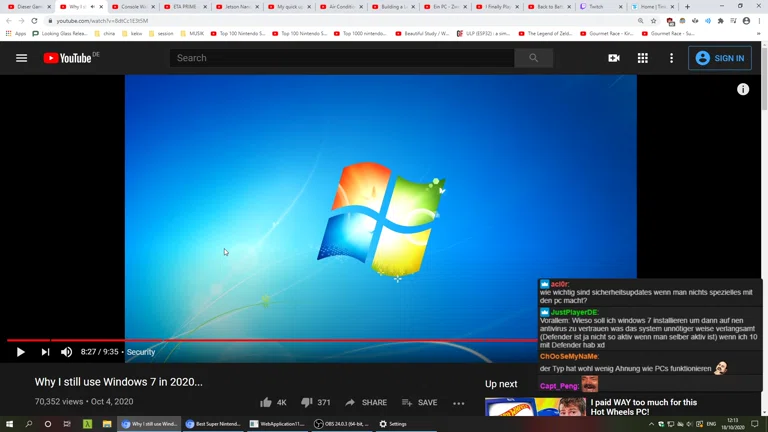This screenshot has height=432, width=768.
Task: Open ENG language input indicator
Action: [x=711, y=424]
